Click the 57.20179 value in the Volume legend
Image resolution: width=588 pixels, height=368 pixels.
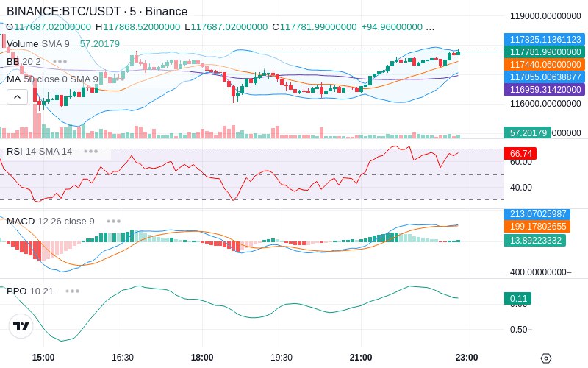click(x=100, y=44)
